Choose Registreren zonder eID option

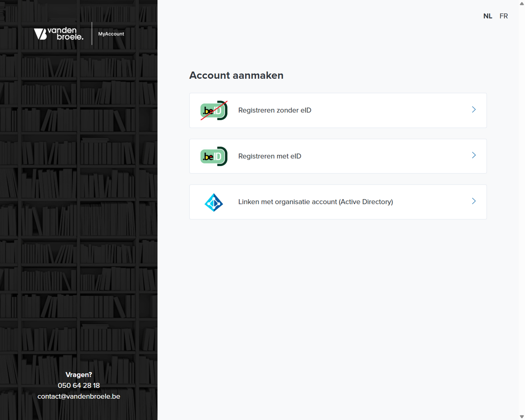[x=338, y=110]
